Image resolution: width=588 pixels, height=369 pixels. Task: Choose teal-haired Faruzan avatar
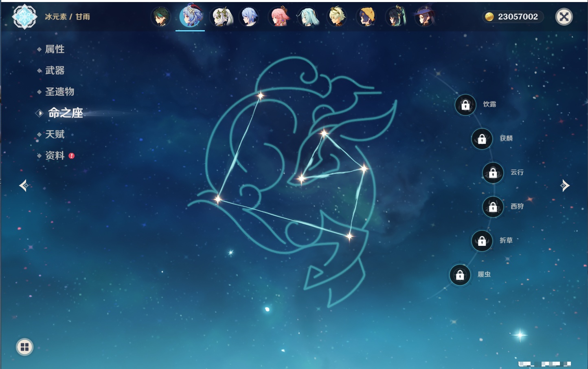[308, 17]
